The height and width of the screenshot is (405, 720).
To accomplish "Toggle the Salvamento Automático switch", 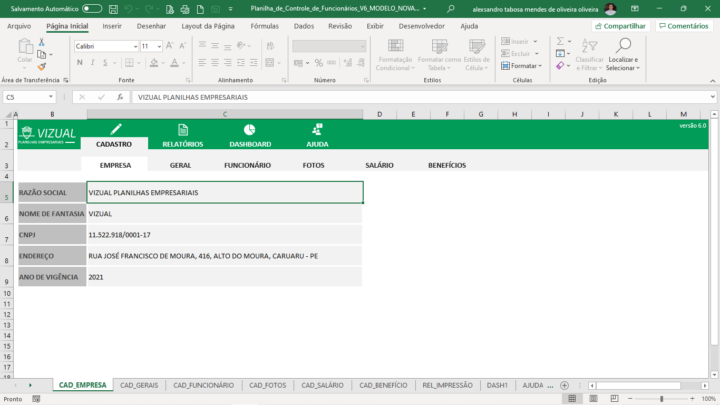I will [92, 8].
